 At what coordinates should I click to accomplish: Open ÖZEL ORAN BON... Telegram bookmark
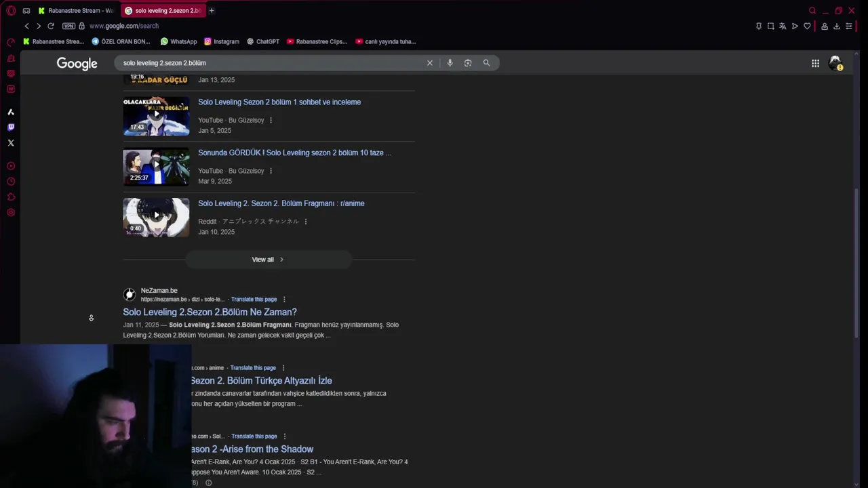[121, 41]
